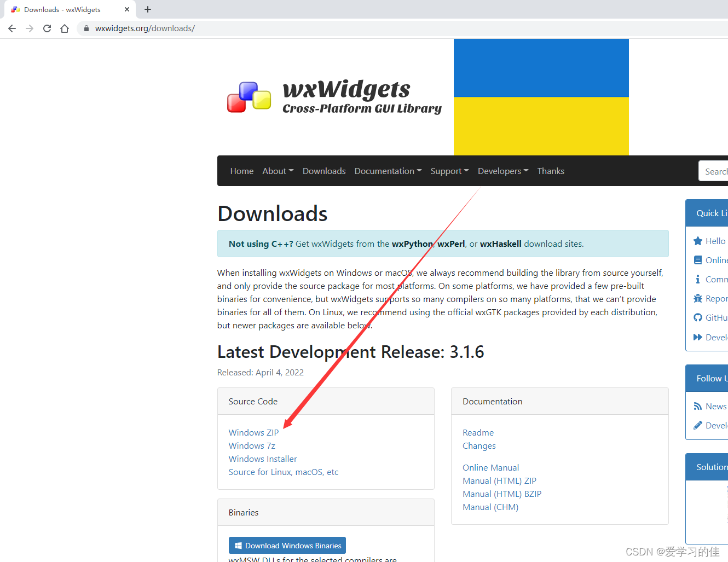Click 'Latest Development Release: 3.1.6' heading

click(350, 352)
